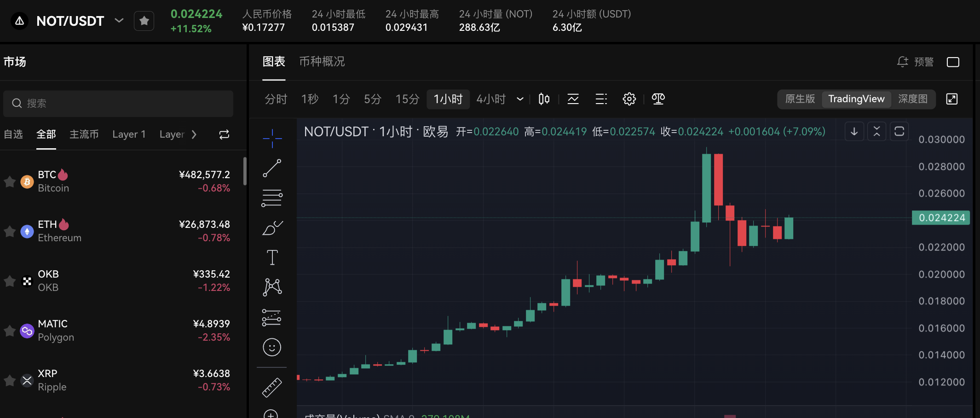The height and width of the screenshot is (418, 980).
Task: Select the ruler measure tool
Action: click(x=272, y=387)
